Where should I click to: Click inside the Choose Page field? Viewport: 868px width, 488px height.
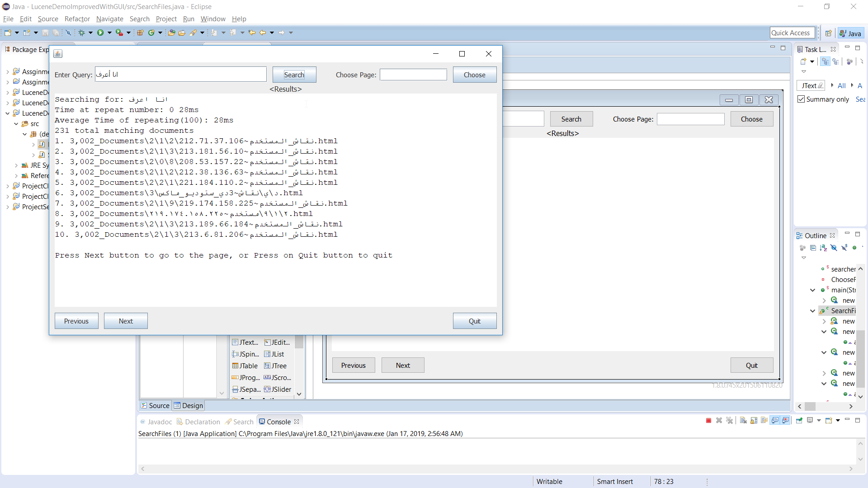click(413, 74)
